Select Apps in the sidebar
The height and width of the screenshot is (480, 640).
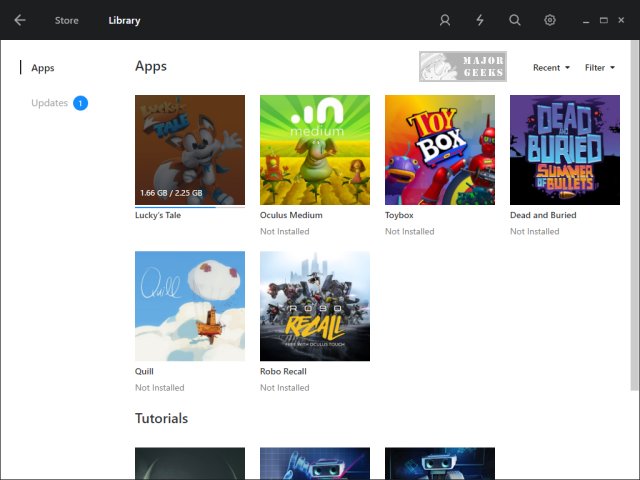(x=42, y=68)
